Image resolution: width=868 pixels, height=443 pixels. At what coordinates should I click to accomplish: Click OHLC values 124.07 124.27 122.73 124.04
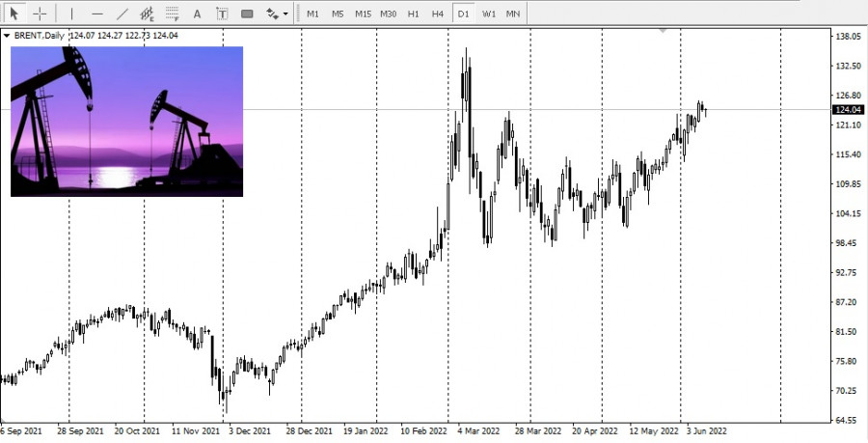[x=124, y=36]
